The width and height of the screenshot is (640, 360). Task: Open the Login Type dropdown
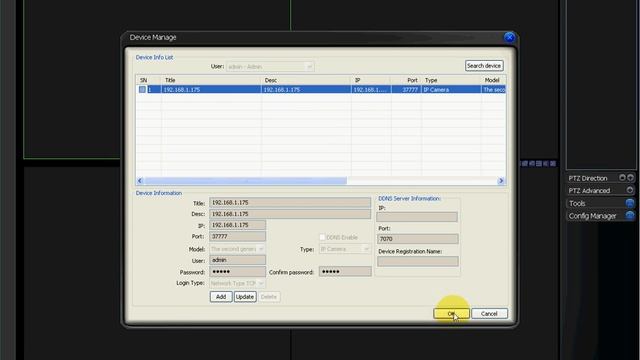(x=237, y=283)
